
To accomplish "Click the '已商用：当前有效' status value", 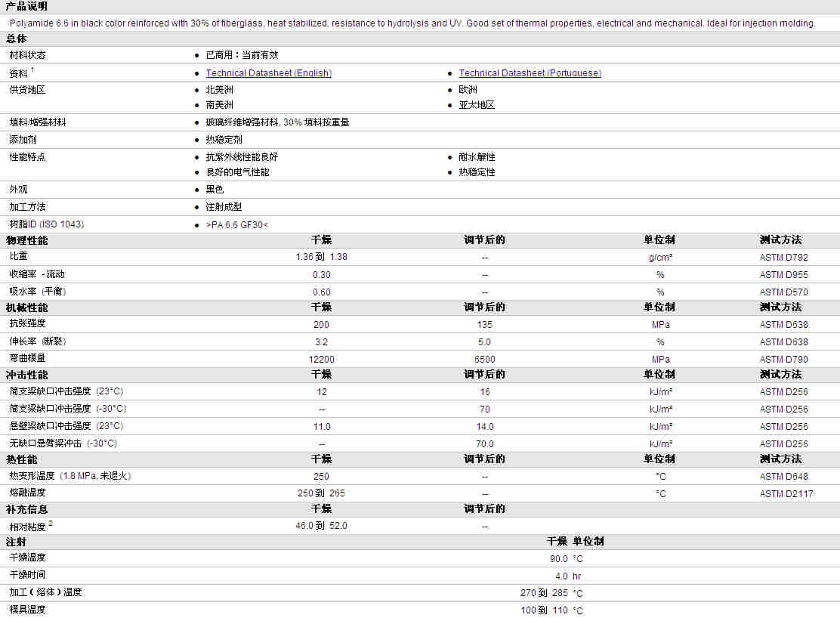I will (242, 55).
